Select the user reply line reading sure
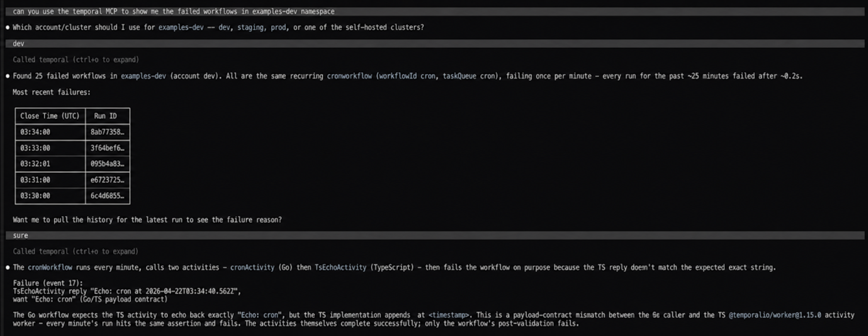This screenshot has width=868, height=336. click(x=435, y=236)
